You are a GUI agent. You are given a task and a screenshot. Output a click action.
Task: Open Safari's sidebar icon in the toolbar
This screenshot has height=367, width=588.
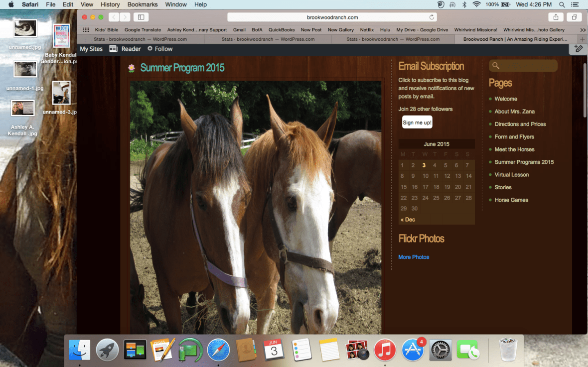141,16
